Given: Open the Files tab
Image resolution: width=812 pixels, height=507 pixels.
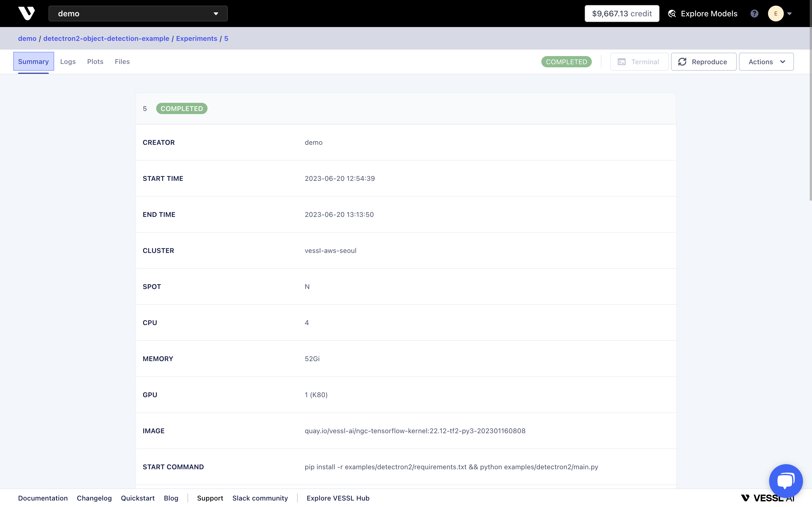Looking at the screenshot, I should click(x=122, y=62).
